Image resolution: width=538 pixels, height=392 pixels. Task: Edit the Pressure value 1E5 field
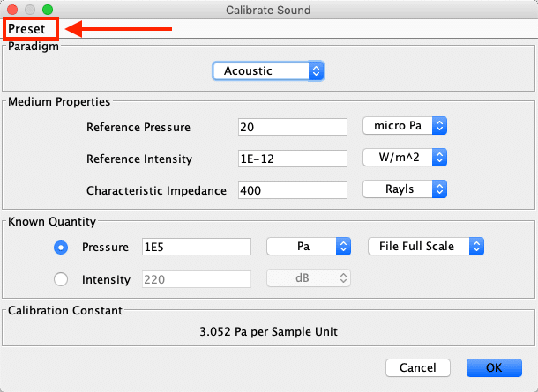(197, 247)
